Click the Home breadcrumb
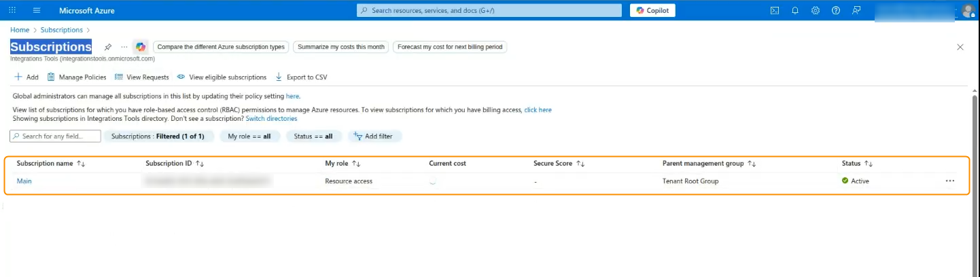The height and width of the screenshot is (277, 980). pos(20,30)
